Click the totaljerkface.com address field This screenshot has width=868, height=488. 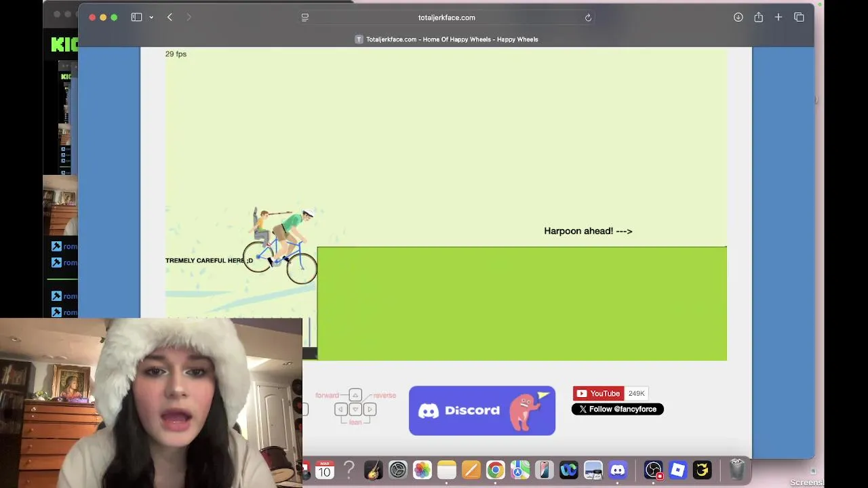coord(446,18)
